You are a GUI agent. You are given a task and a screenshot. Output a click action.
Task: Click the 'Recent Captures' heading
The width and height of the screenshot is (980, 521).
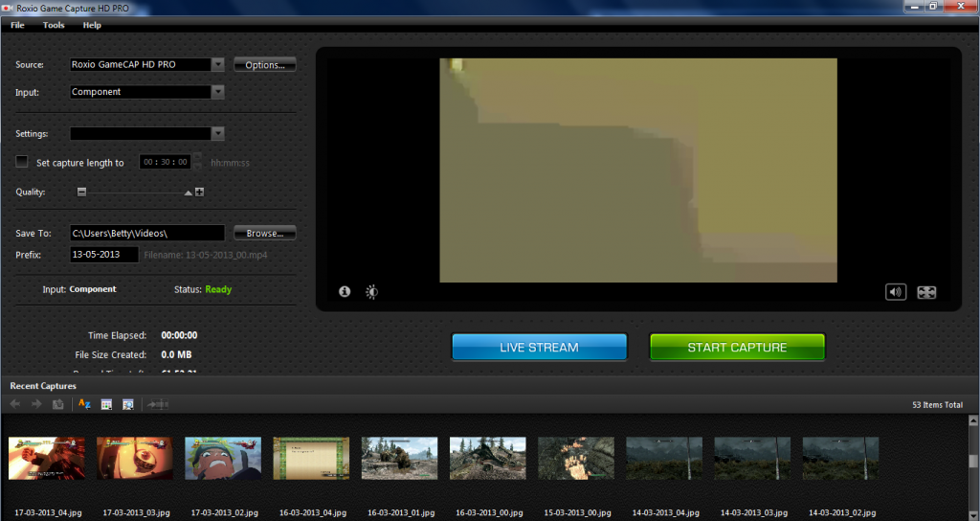[43, 386]
